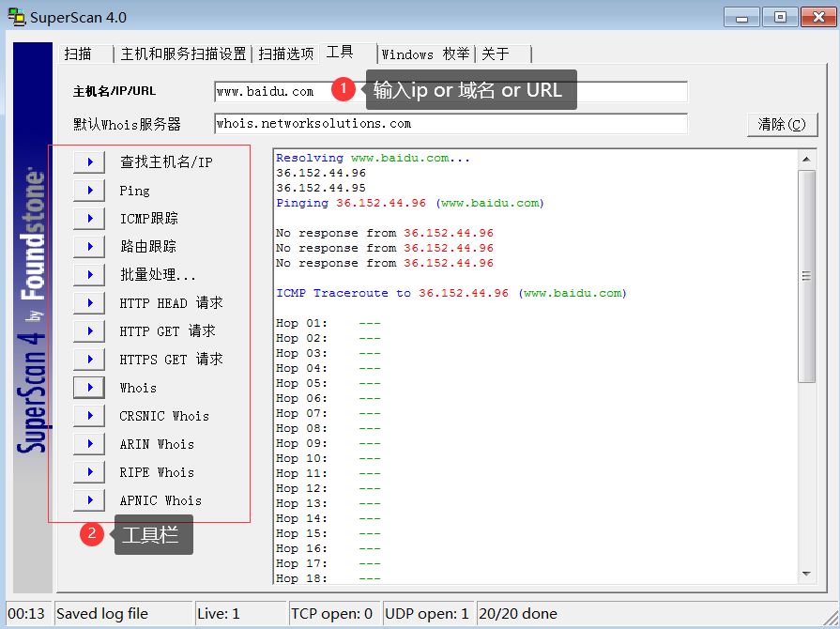The width and height of the screenshot is (840, 629).
Task: Select the 工具 tab
Action: tap(348, 53)
